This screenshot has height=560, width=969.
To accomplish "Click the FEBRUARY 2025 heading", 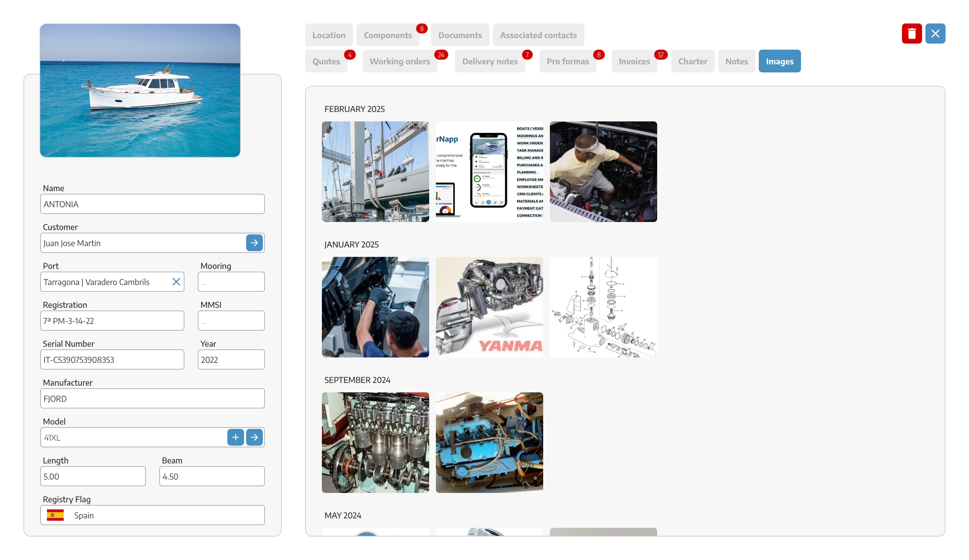I will click(354, 109).
